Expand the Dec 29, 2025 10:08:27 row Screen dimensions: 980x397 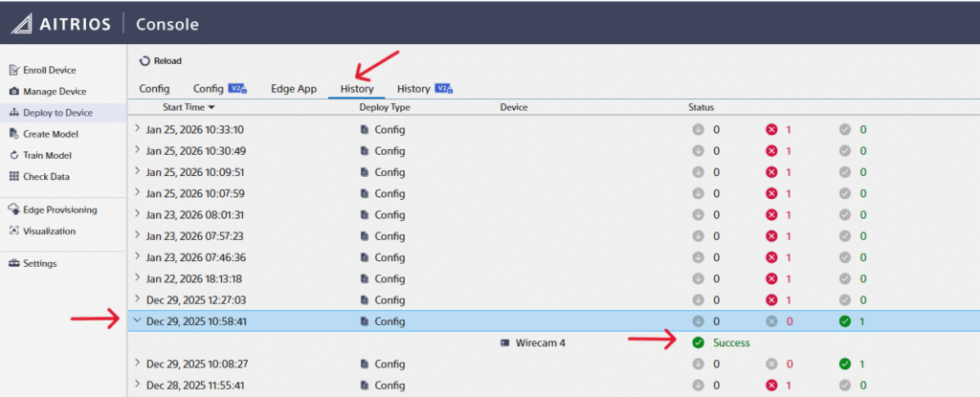(137, 364)
